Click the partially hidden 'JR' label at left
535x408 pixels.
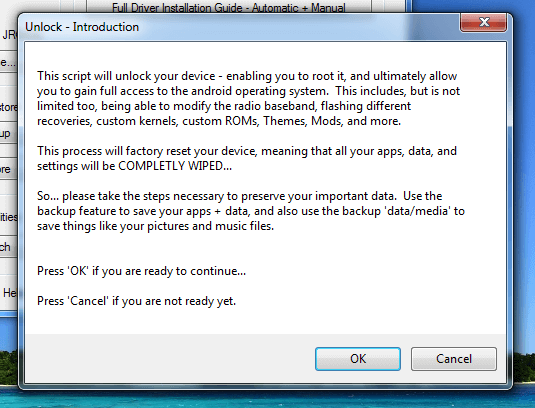[10, 35]
